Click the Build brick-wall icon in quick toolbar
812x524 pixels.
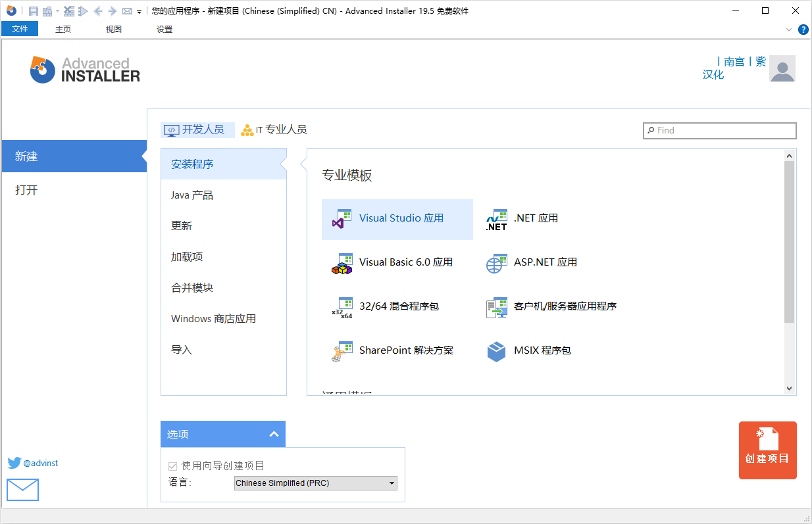point(47,11)
